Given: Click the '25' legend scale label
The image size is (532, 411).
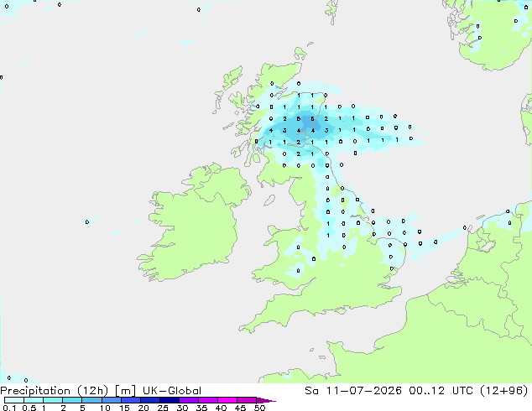Looking at the screenshot, I should [x=163, y=408].
